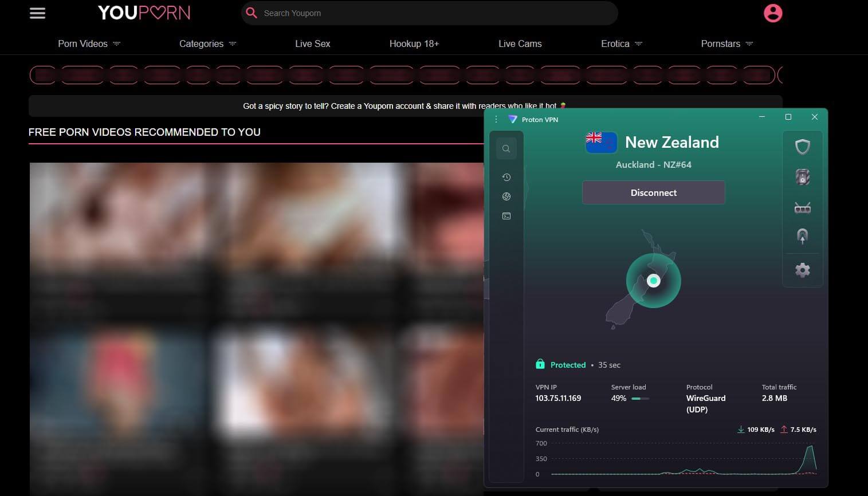Maximize the Proton VPN window
This screenshot has width=868, height=496.
[x=788, y=117]
